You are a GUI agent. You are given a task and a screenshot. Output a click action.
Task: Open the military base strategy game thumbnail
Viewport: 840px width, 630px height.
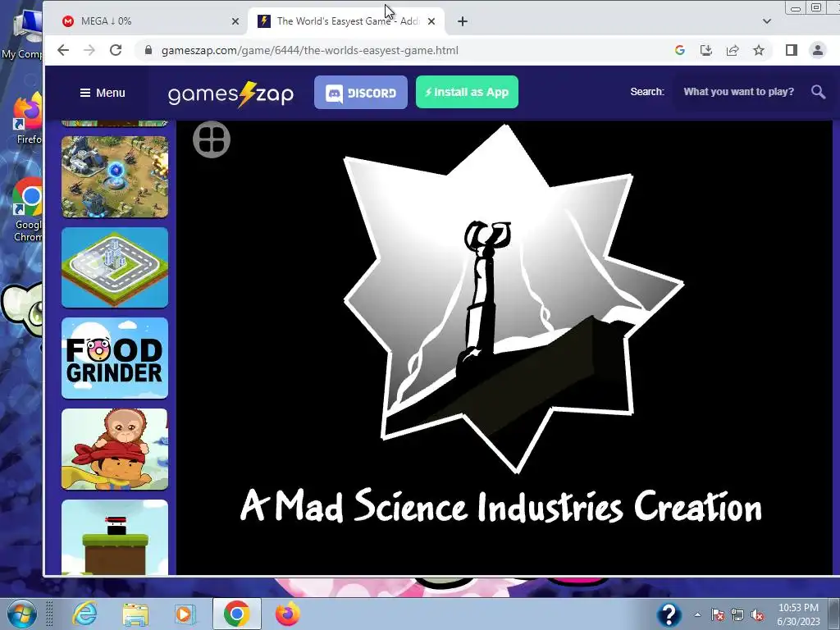[115, 177]
